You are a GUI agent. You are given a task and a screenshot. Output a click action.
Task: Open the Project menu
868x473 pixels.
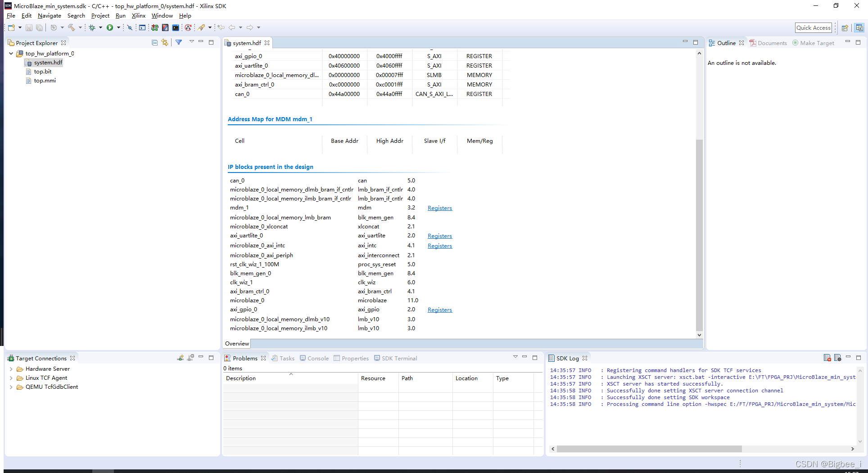click(x=100, y=15)
